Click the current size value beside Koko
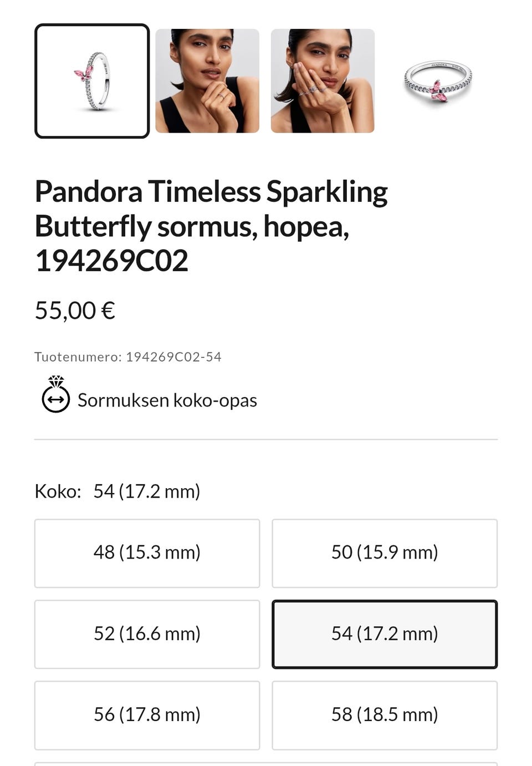 pos(146,491)
